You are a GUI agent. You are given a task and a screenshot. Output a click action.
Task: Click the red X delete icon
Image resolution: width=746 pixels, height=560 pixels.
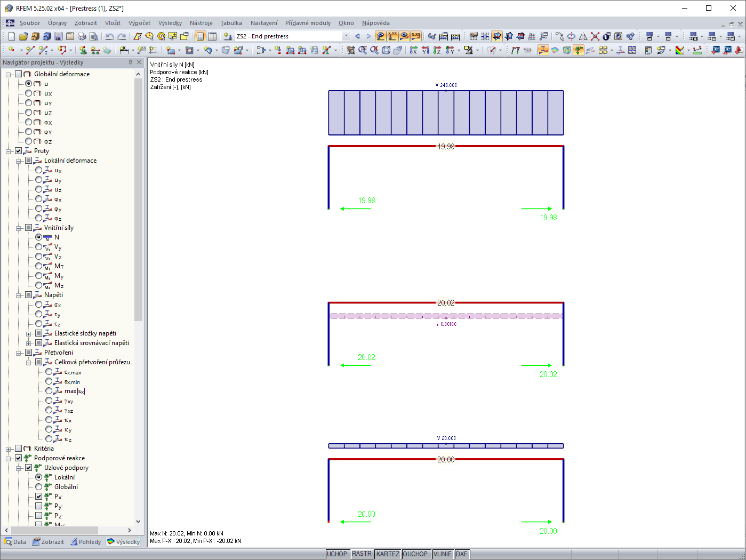[595, 36]
